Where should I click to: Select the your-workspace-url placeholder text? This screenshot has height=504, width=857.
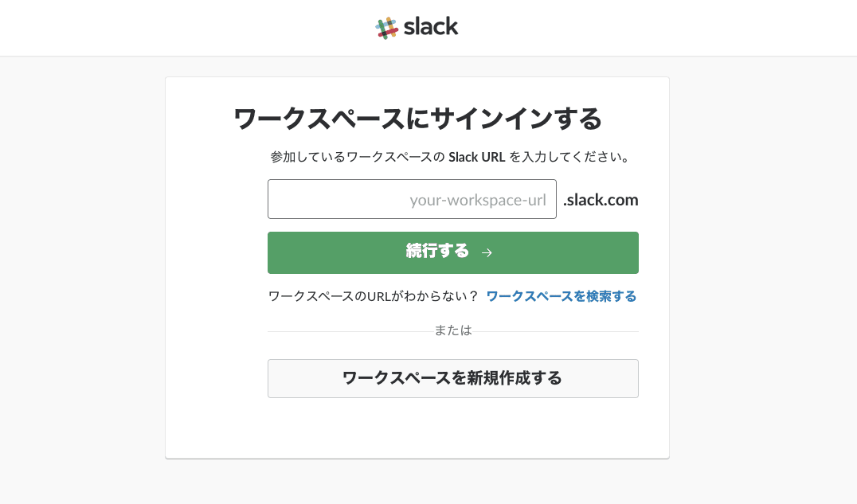click(479, 199)
